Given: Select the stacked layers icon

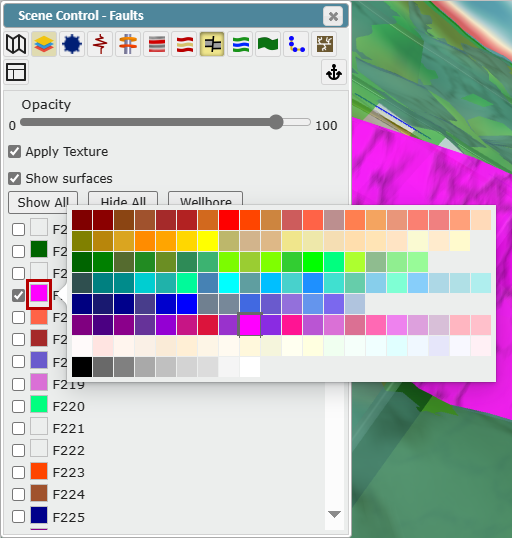Looking at the screenshot, I should (44, 44).
